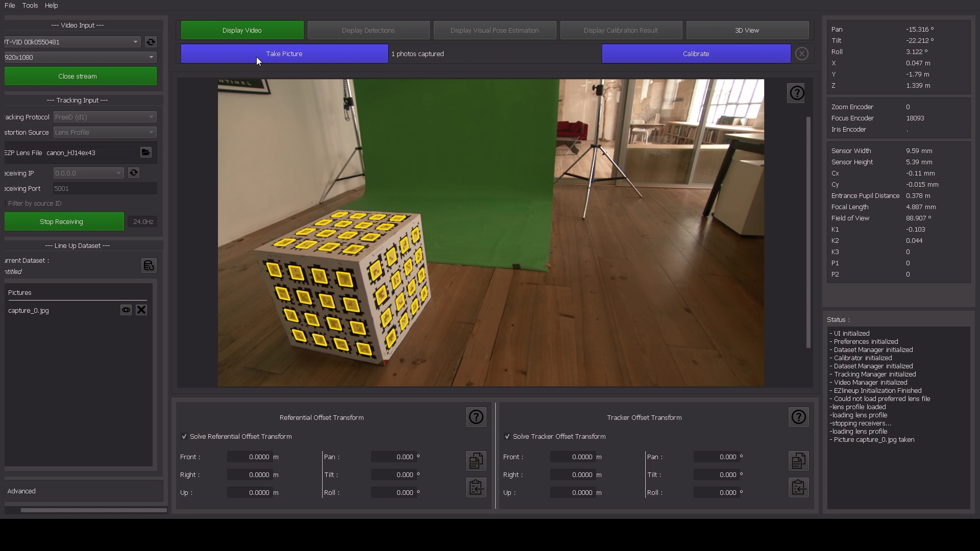Copy Tracker Offset Transform values

pyautogui.click(x=798, y=461)
